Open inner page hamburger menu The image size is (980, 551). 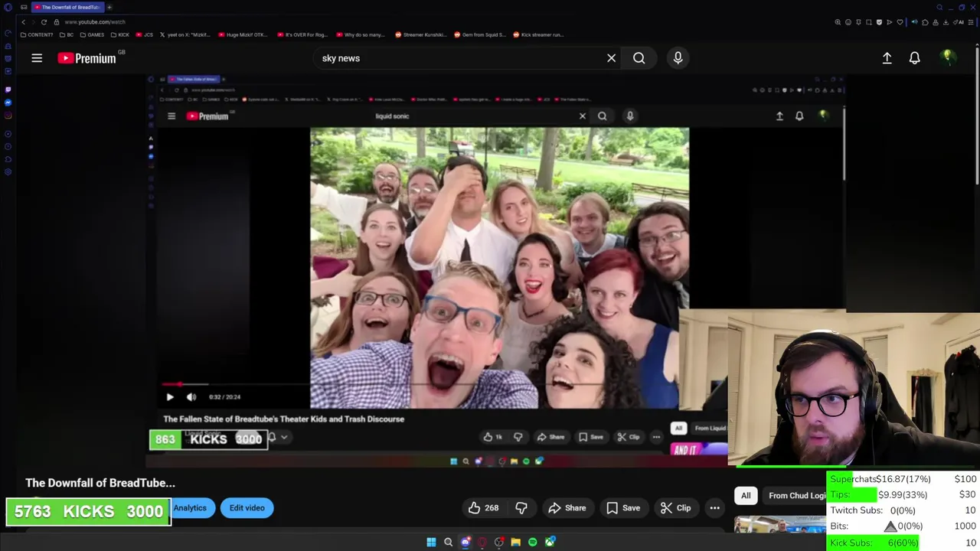(171, 116)
